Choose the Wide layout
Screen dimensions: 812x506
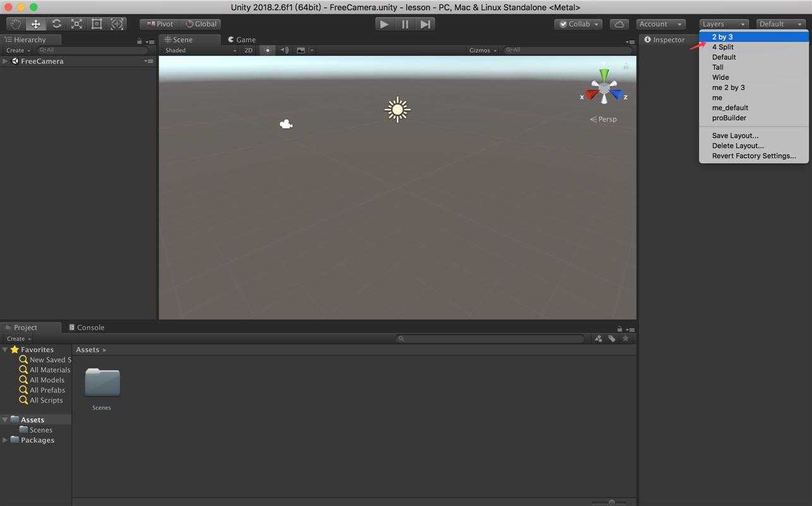tap(754, 77)
